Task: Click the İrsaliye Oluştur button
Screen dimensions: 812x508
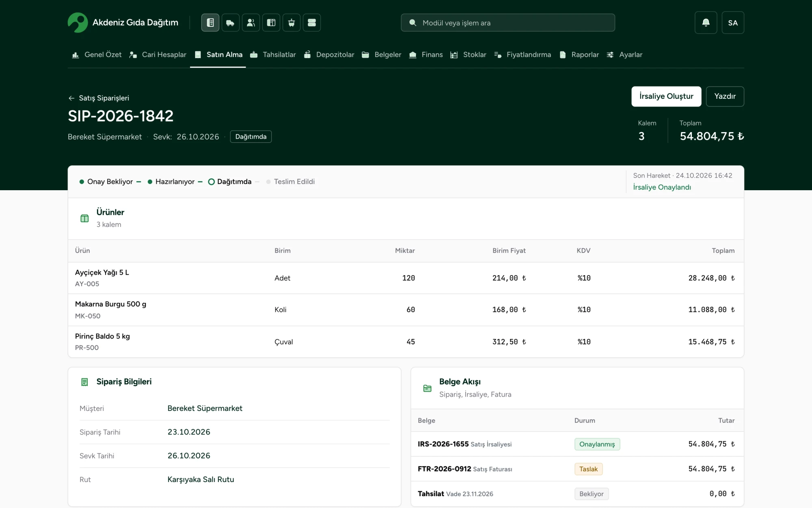Action: click(666, 96)
